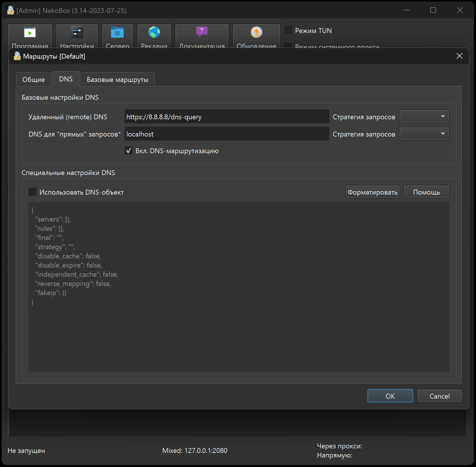Viewport: 476px width, 467px height.
Task: Click the Server folder icon
Action: pyautogui.click(x=117, y=33)
